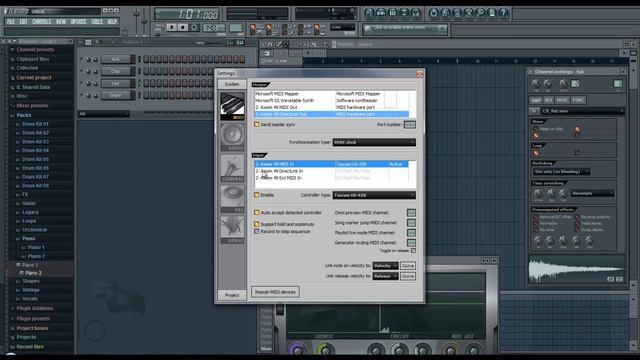Open the browser view shortcut icon

click(404, 13)
